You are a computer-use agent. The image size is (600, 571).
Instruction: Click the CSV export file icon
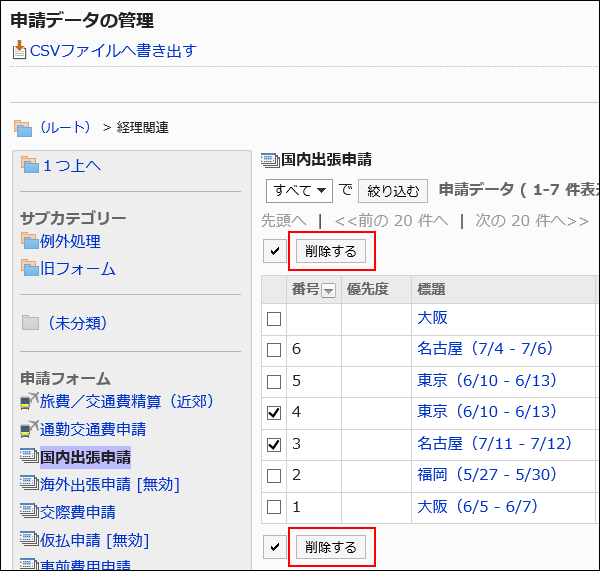tap(19, 50)
